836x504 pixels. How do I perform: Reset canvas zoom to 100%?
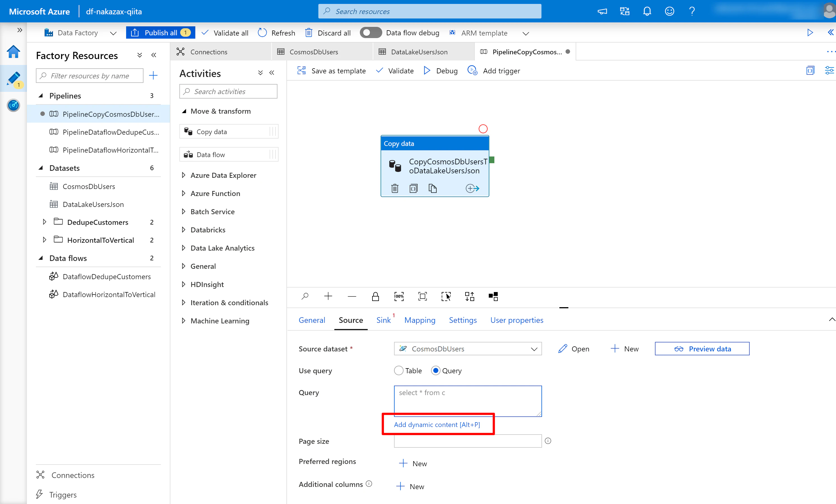tap(399, 297)
